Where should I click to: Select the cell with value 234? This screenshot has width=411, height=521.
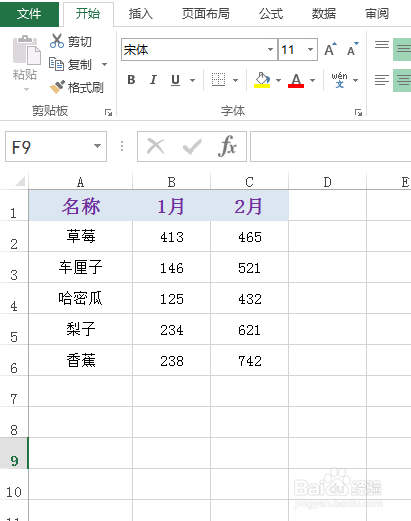coord(172,329)
